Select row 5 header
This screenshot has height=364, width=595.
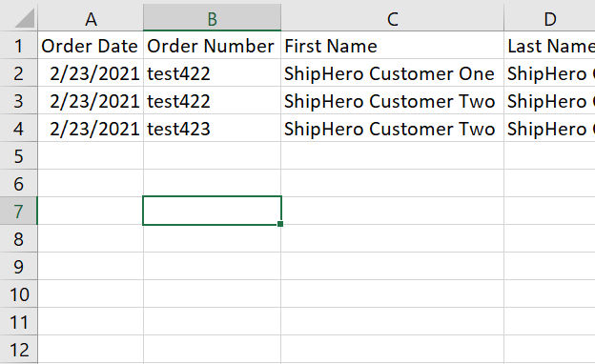coord(19,156)
